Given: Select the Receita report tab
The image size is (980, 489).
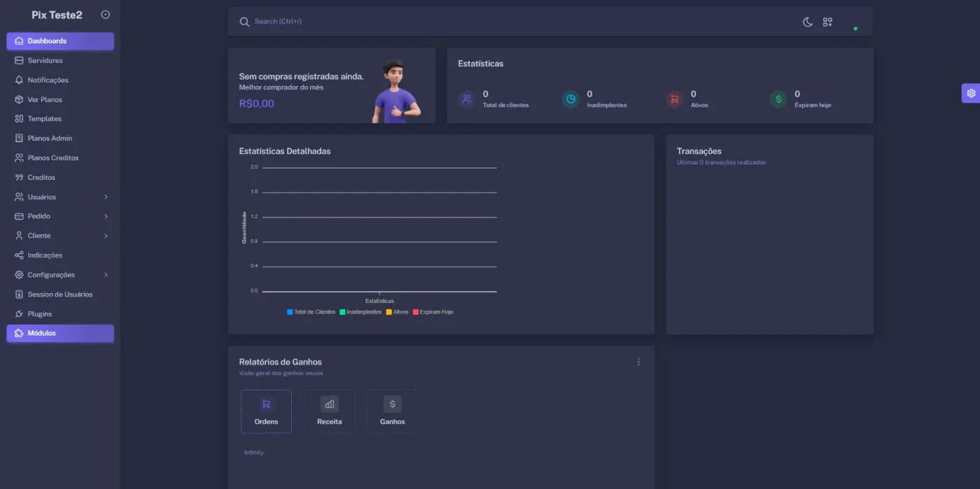Looking at the screenshot, I should [329, 411].
